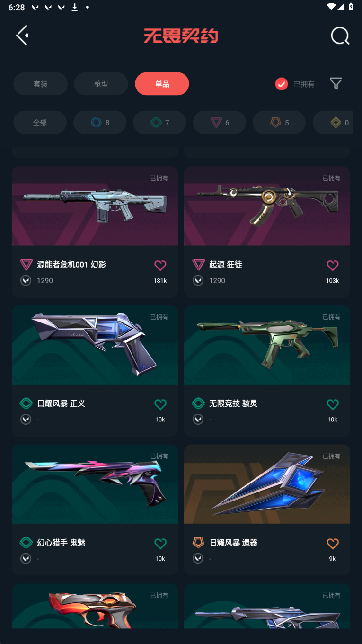Filter by blue circle tier chip 8

(x=100, y=123)
